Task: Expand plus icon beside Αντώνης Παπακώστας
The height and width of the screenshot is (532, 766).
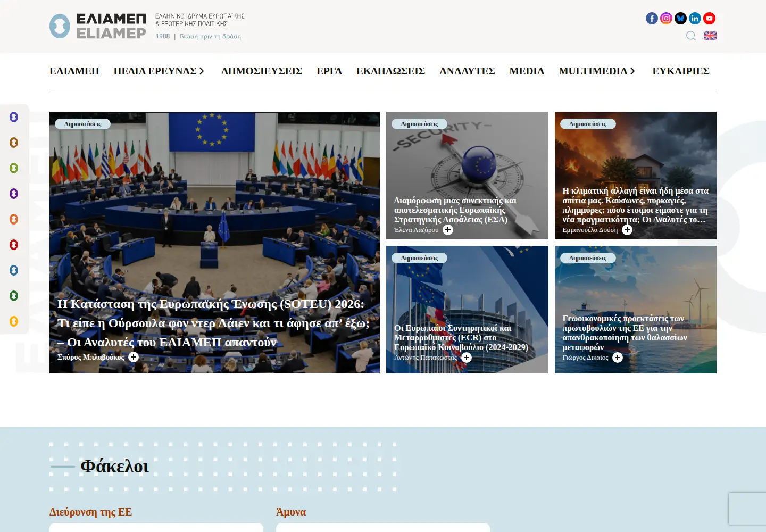Action: [467, 358]
